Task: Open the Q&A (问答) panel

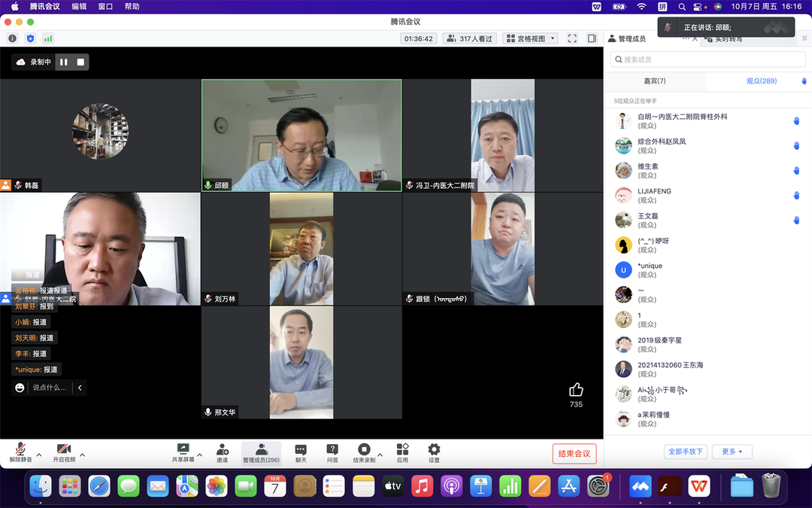Action: point(332,450)
